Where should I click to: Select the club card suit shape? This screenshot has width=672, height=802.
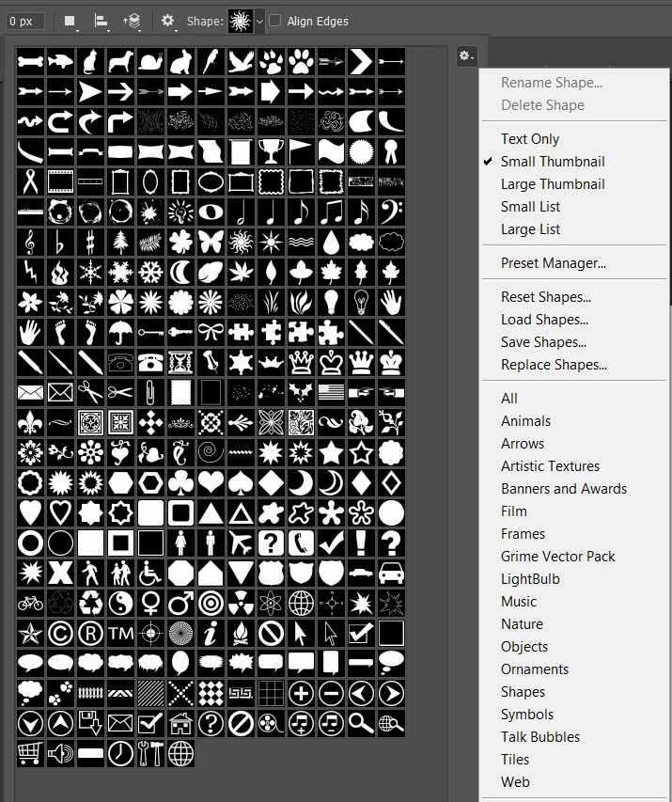(180, 483)
